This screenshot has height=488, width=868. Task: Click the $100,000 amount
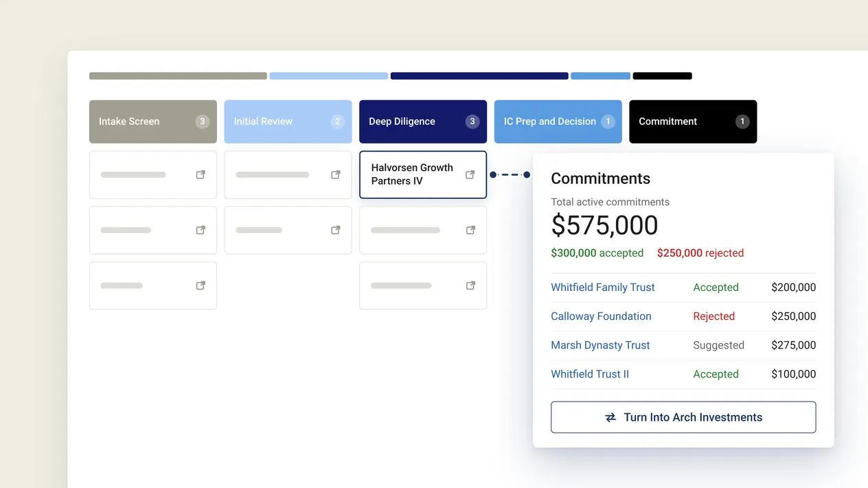pyautogui.click(x=793, y=374)
